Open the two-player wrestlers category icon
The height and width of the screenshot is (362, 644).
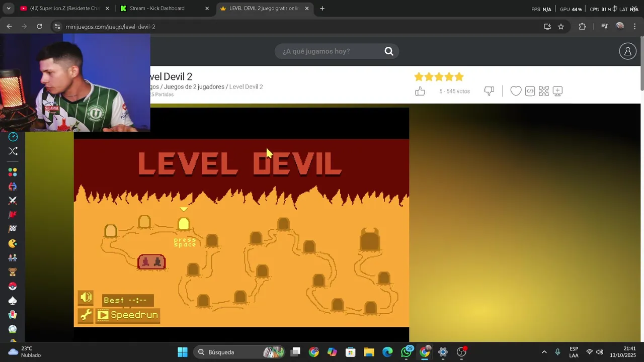point(13,186)
